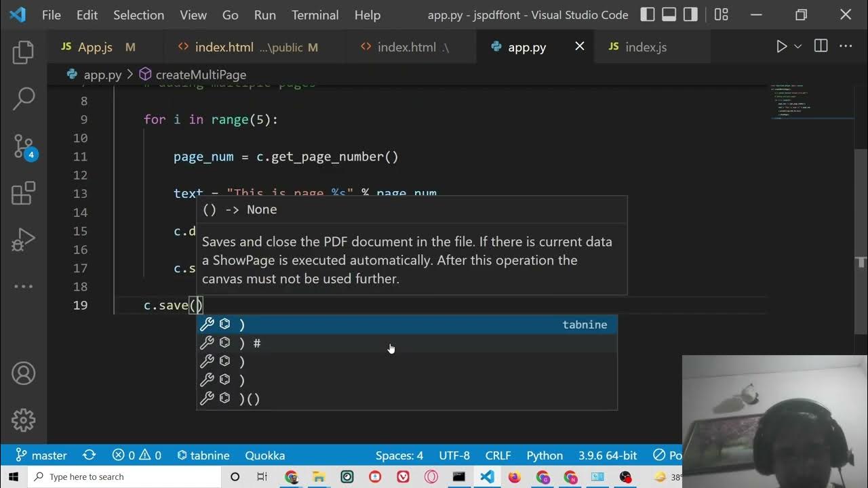Screen dimensions: 868x488
Task: Open the editor More Actions ellipsis
Action: 846,46
